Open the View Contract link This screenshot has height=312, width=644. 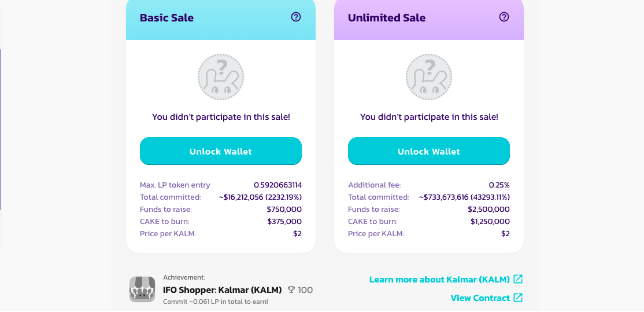tap(480, 298)
